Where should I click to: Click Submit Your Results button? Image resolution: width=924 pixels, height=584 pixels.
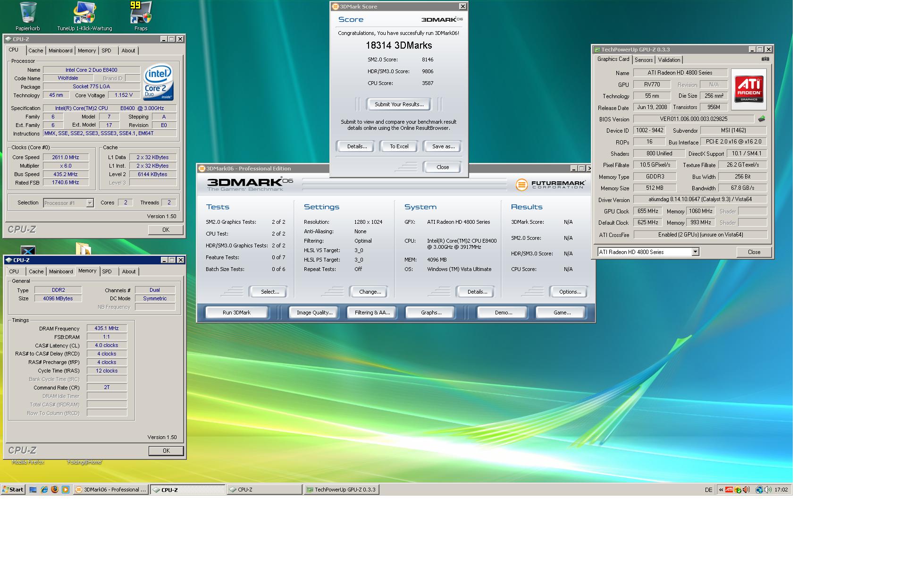[399, 104]
